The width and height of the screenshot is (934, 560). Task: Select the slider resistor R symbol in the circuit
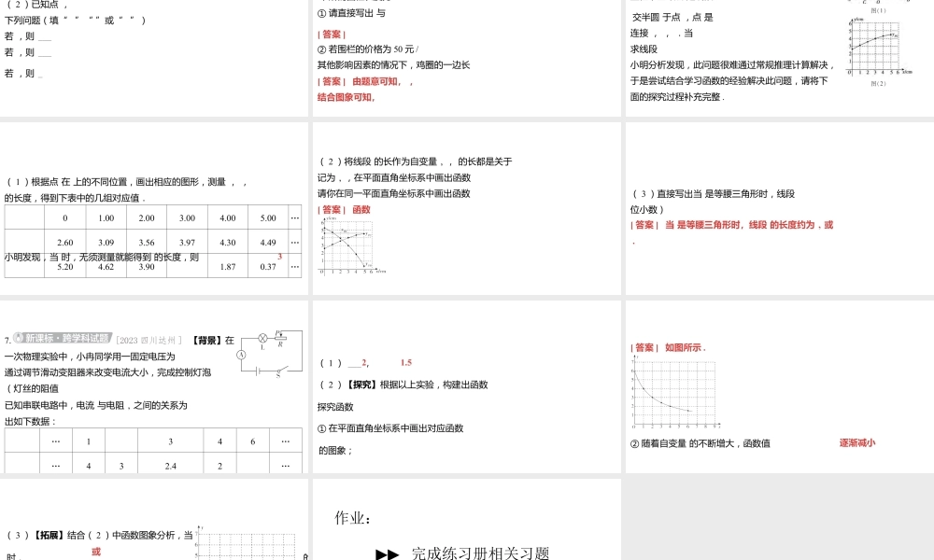280,338
